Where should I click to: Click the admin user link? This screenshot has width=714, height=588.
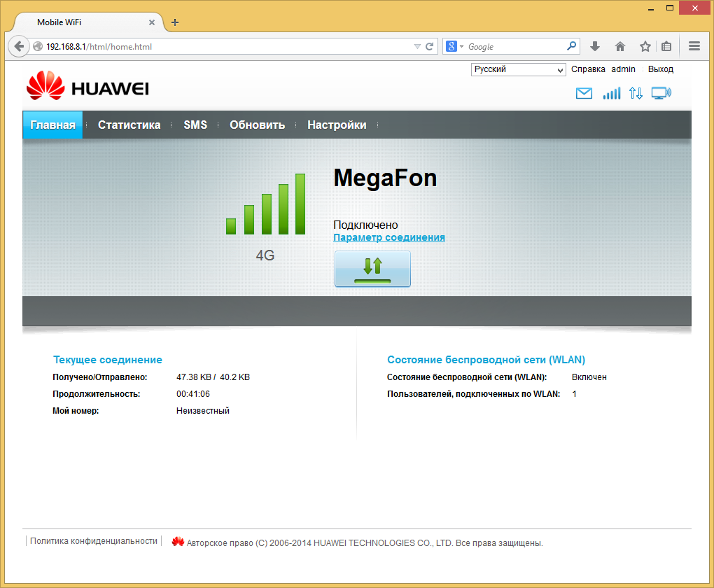point(623,69)
